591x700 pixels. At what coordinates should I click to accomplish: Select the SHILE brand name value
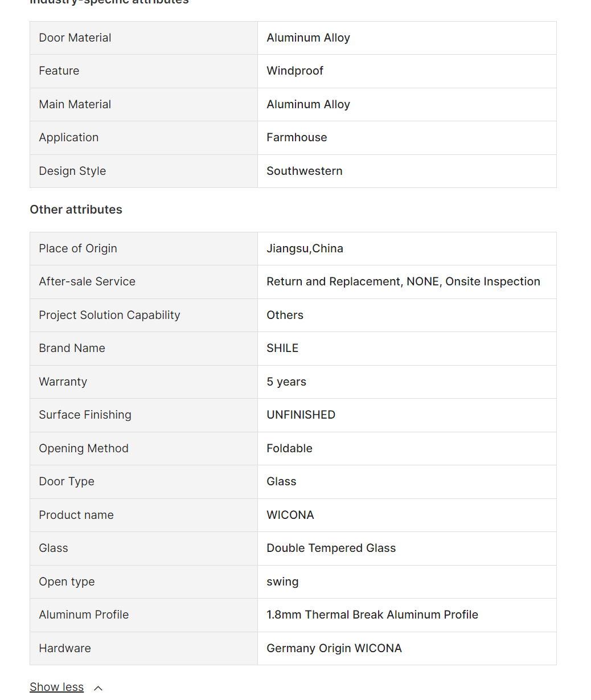tap(282, 348)
